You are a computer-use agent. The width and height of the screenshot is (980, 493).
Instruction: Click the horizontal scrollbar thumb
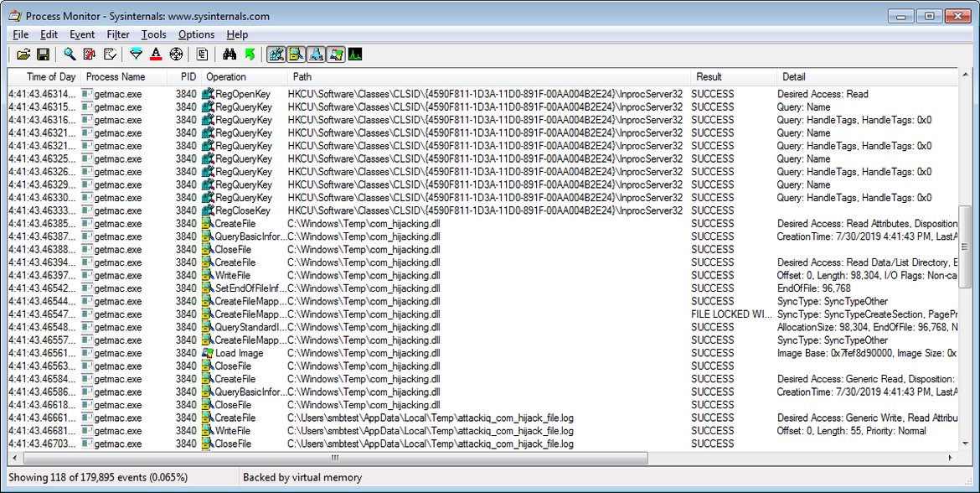(334, 458)
